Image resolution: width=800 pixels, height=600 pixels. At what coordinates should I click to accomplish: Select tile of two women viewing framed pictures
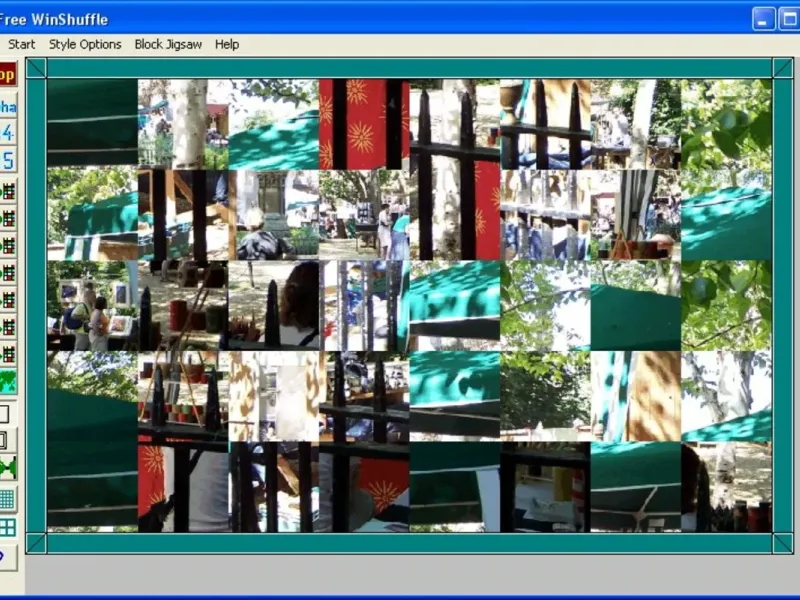pyautogui.click(x=92, y=306)
